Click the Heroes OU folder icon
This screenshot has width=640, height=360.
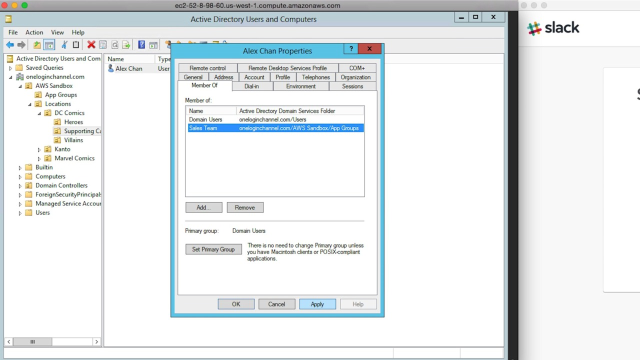click(57, 122)
